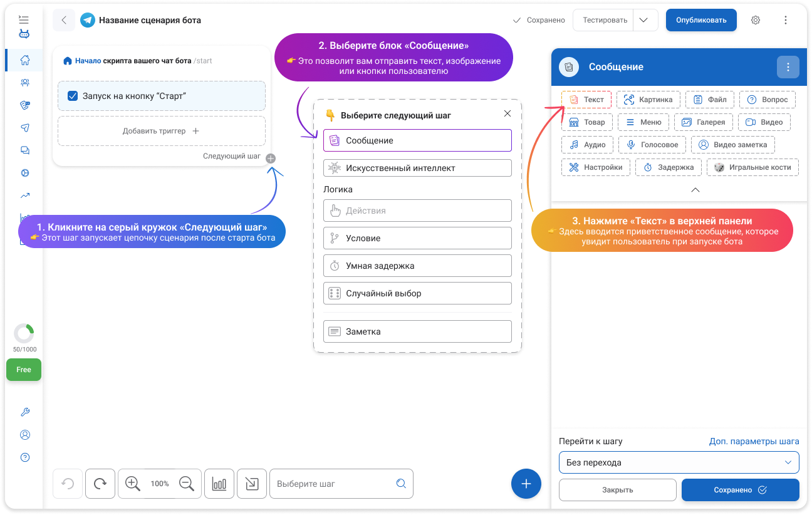Toggle the «Запуск на кнопку “Старт”» checkbox
This screenshot has width=812, height=515.
pos(73,96)
